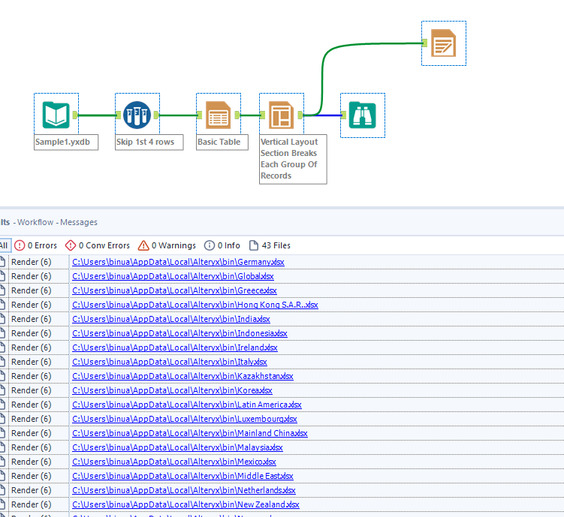Open the Kazakhstan.xlsx output file link
Viewport: 564px width, 517px height.
click(x=182, y=376)
